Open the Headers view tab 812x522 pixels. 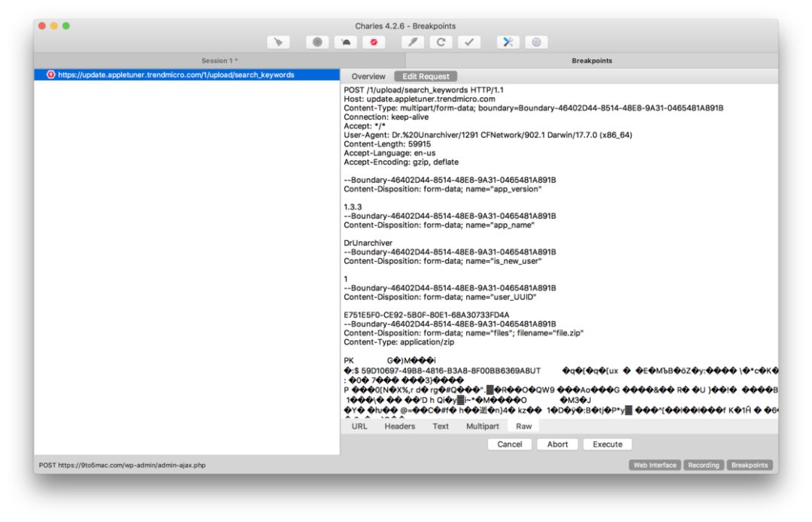point(400,426)
